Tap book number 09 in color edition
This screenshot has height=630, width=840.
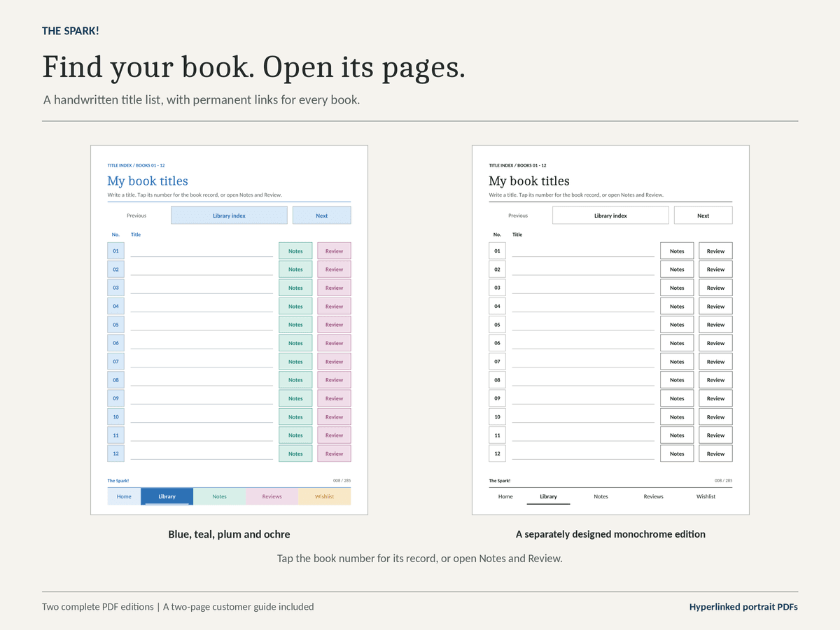point(115,398)
